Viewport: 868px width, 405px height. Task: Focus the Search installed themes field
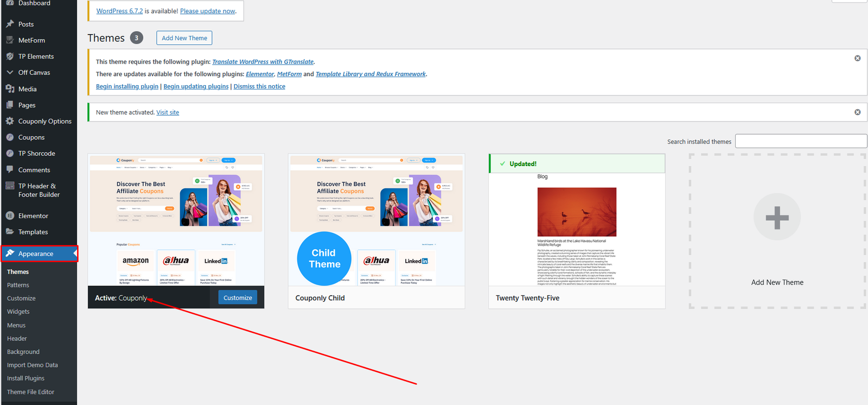(x=801, y=141)
